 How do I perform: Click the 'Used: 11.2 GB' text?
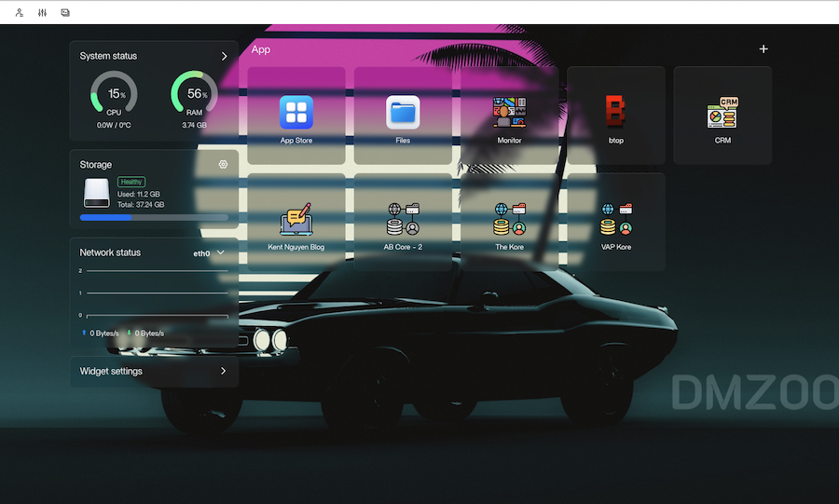[x=139, y=194]
